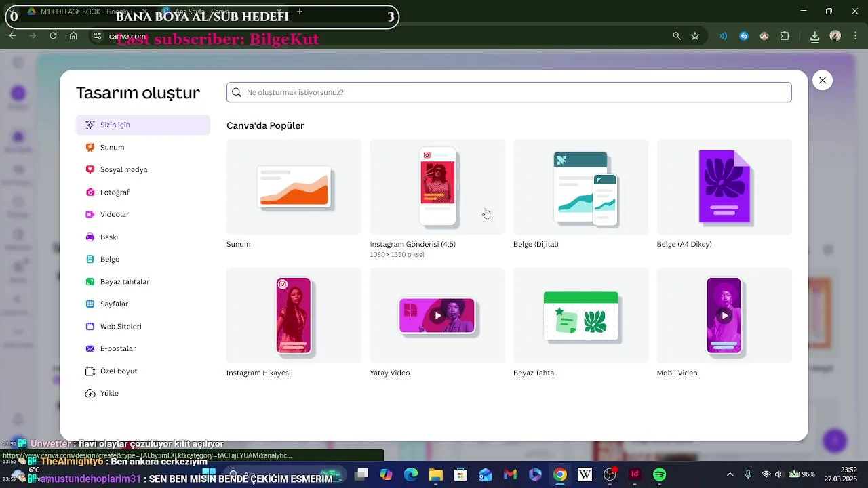Click the Beyaz Tahta thumbnail
868x488 pixels.
580,315
